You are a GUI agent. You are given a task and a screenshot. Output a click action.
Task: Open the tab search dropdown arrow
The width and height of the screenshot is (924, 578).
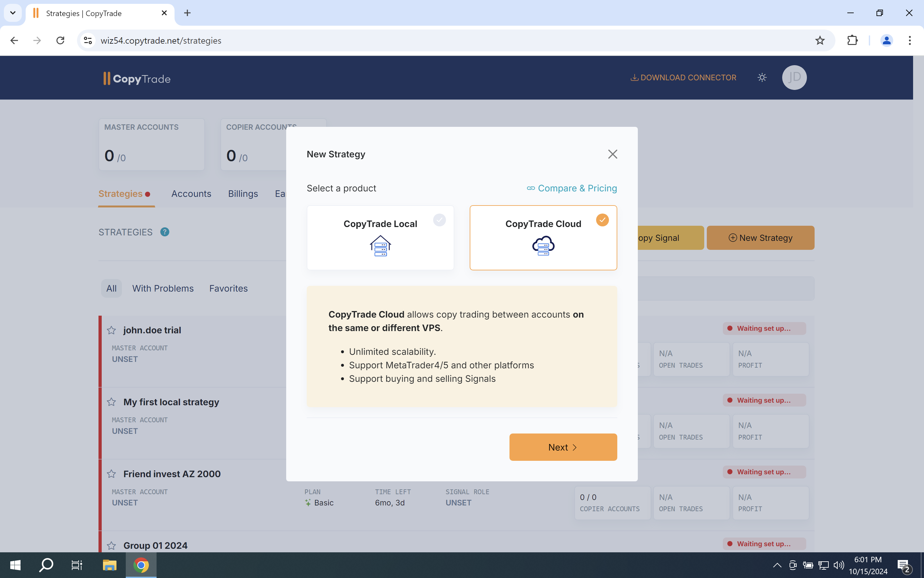coord(13,13)
